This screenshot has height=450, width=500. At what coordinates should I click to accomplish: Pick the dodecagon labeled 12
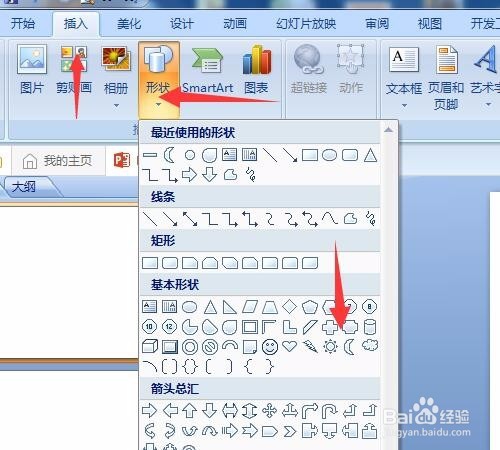169,327
